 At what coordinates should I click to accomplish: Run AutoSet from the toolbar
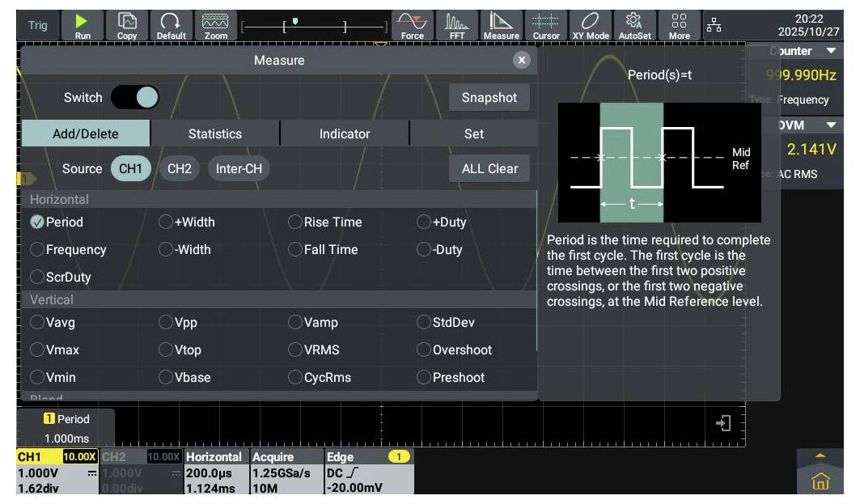point(634,25)
